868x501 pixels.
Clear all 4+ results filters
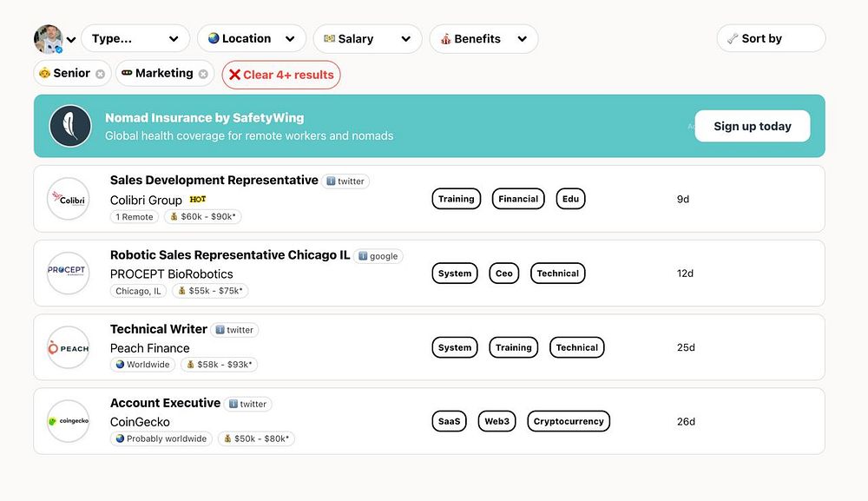click(281, 75)
